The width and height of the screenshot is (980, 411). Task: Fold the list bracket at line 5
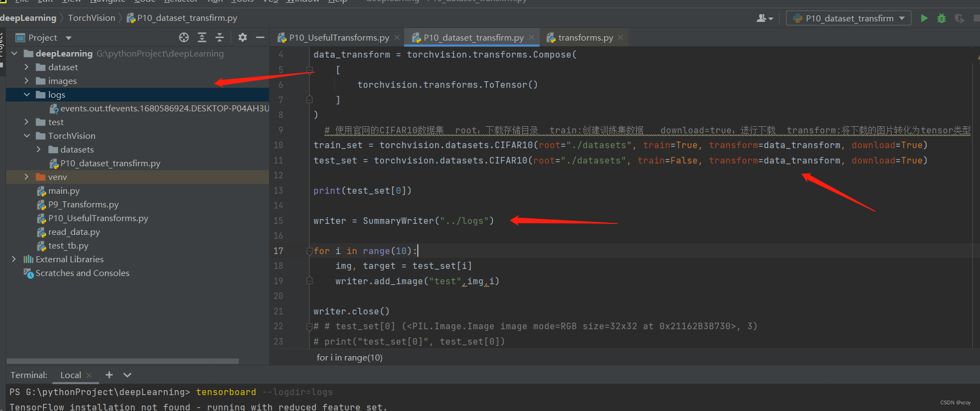(x=309, y=70)
